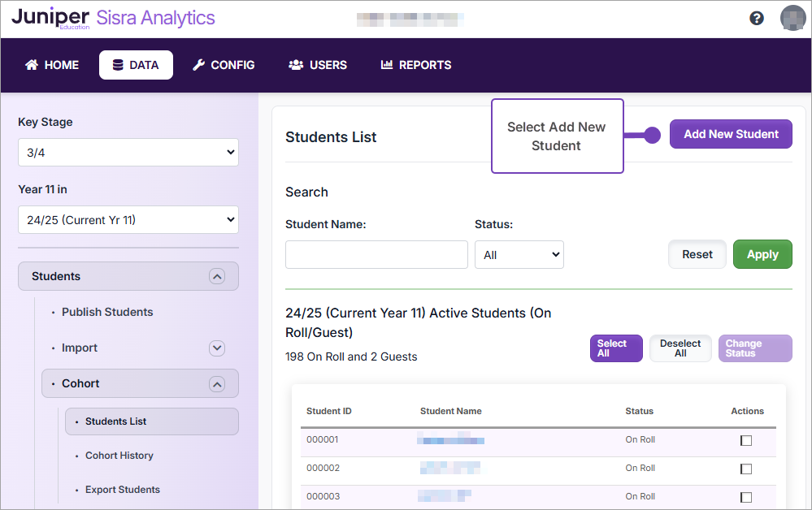Viewport: 812px width, 510px height.
Task: Open Cohort History in the sidebar
Action: pyautogui.click(x=119, y=456)
